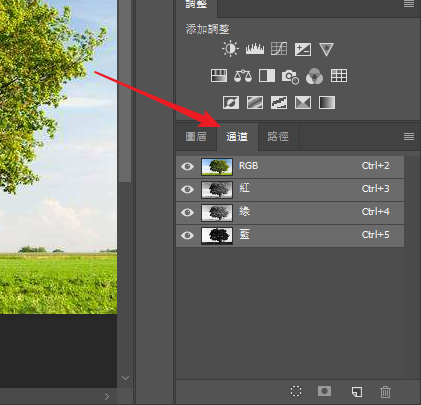Switch to the 圖層 tab
Screen dimensions: 421x405
tap(196, 136)
